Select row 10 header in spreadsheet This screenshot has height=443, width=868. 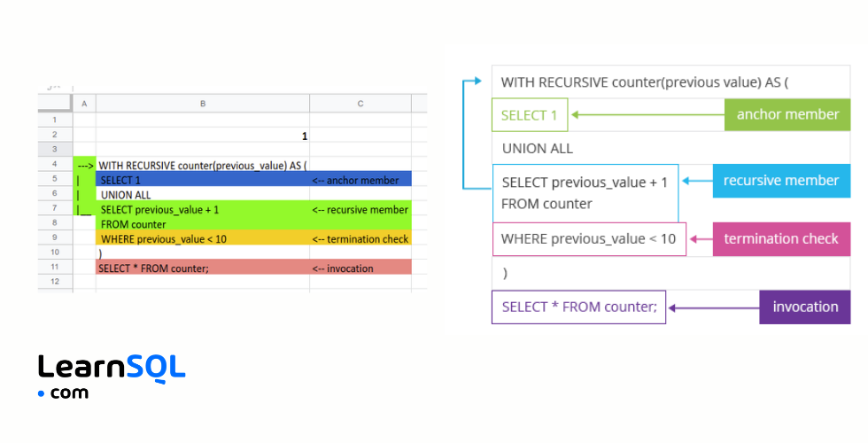(x=55, y=252)
